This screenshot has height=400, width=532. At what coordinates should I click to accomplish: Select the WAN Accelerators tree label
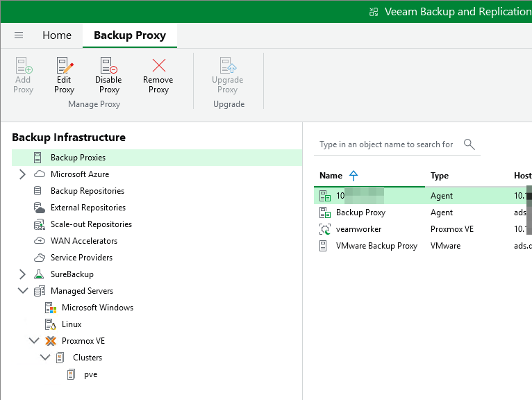[x=84, y=240]
